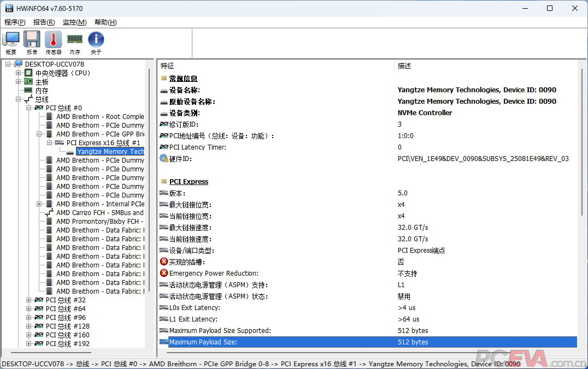Open the 监控(M) menu
Viewport: 588px width, 369px height.
(75, 22)
